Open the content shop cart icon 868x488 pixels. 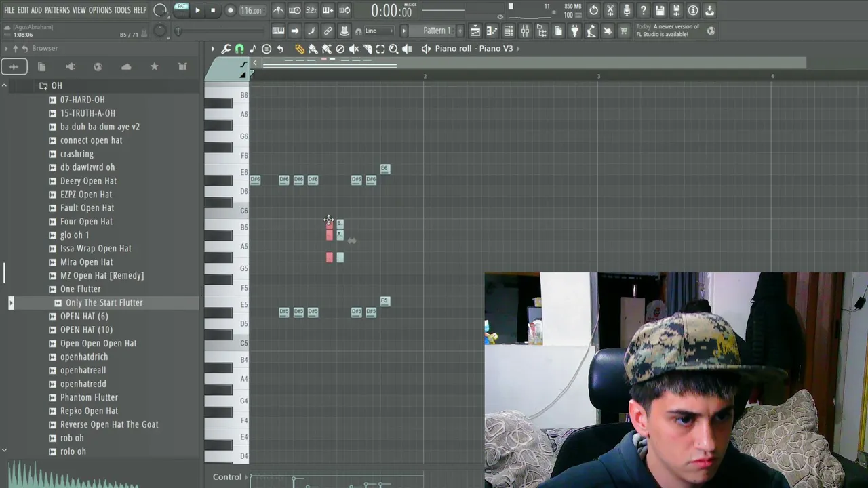pos(624,30)
